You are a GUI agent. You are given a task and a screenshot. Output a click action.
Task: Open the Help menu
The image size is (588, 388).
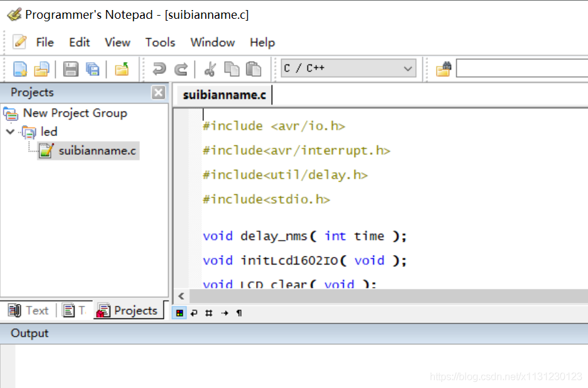[262, 43]
